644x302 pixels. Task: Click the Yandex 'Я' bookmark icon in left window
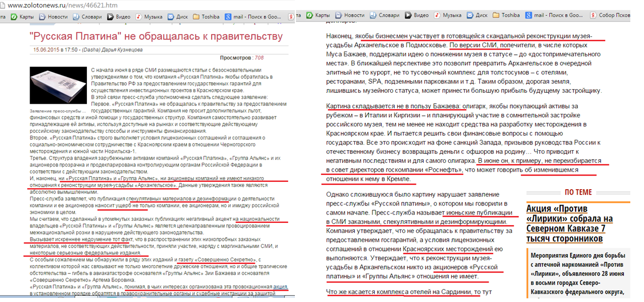point(291,17)
